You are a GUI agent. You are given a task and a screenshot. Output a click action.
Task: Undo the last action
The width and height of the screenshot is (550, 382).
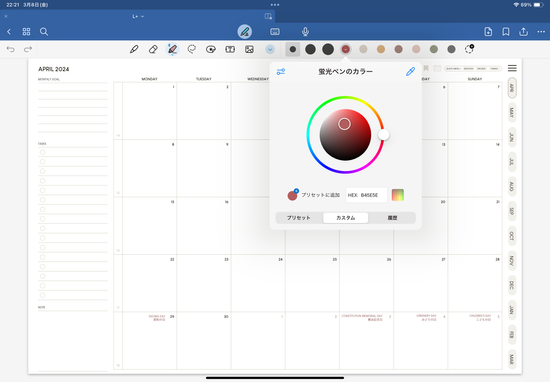pyautogui.click(x=11, y=49)
